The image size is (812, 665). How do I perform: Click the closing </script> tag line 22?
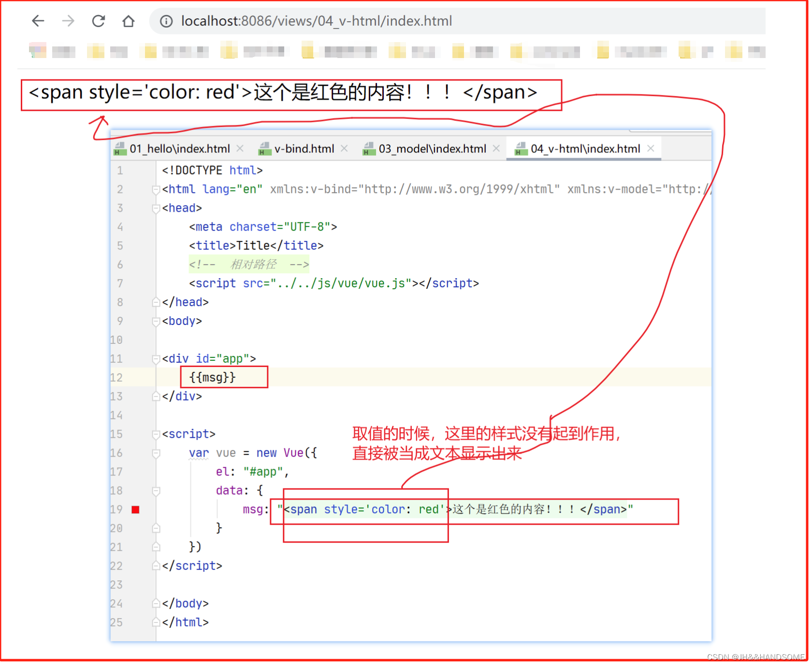[192, 566]
